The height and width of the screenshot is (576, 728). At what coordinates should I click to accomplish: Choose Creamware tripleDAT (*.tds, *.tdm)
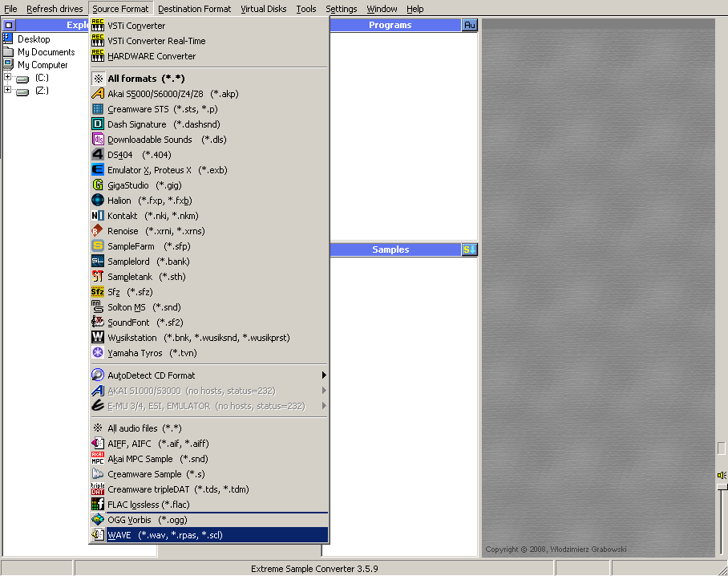click(x=209, y=489)
